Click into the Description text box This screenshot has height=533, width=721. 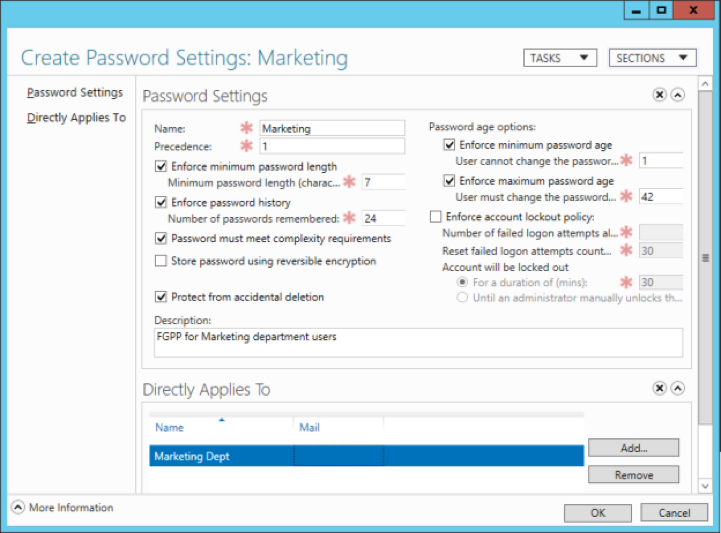tap(418, 343)
